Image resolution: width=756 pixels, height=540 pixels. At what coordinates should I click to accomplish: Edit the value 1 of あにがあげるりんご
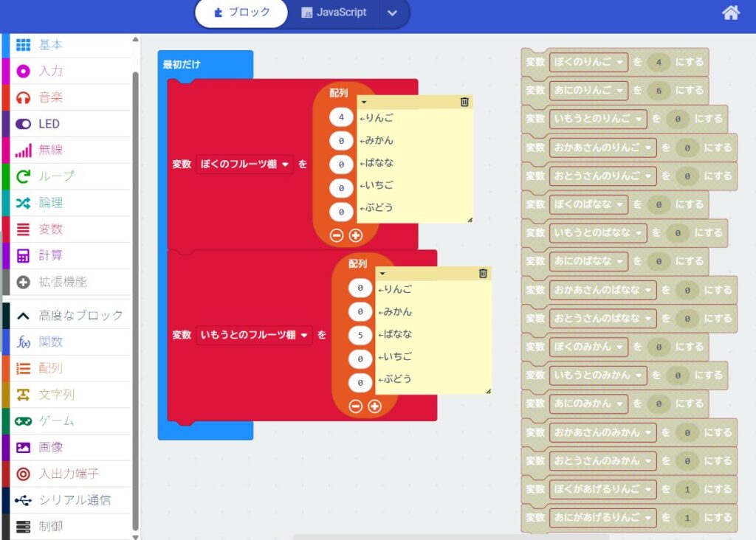point(687,518)
